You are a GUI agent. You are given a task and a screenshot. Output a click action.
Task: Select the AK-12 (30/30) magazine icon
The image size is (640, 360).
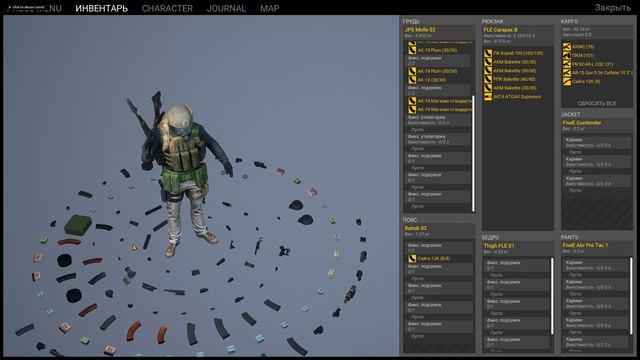pos(412,80)
